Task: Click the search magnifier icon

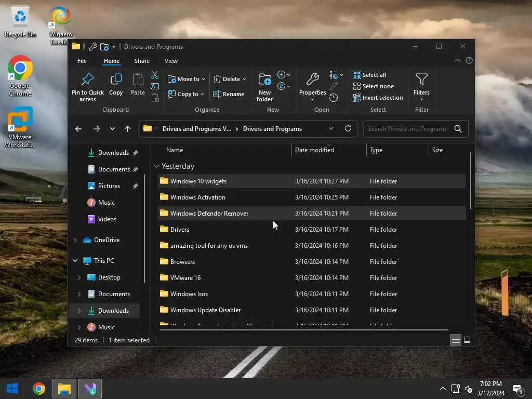Action: [458, 129]
